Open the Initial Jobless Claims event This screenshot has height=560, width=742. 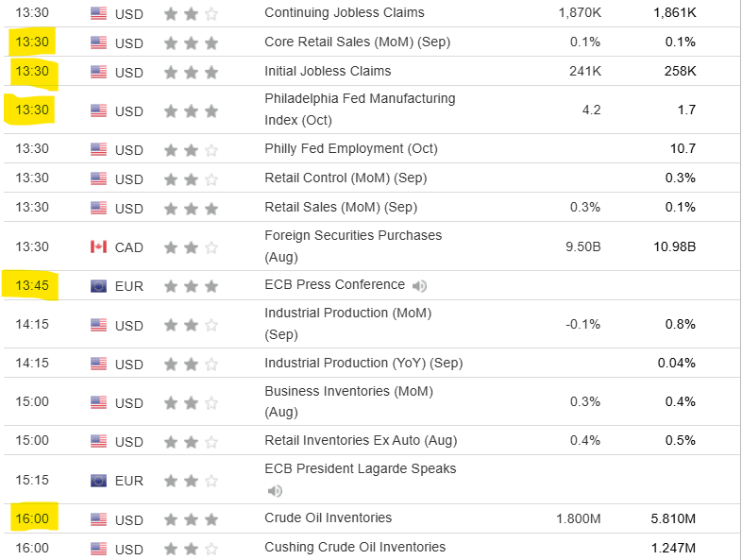coord(327,71)
